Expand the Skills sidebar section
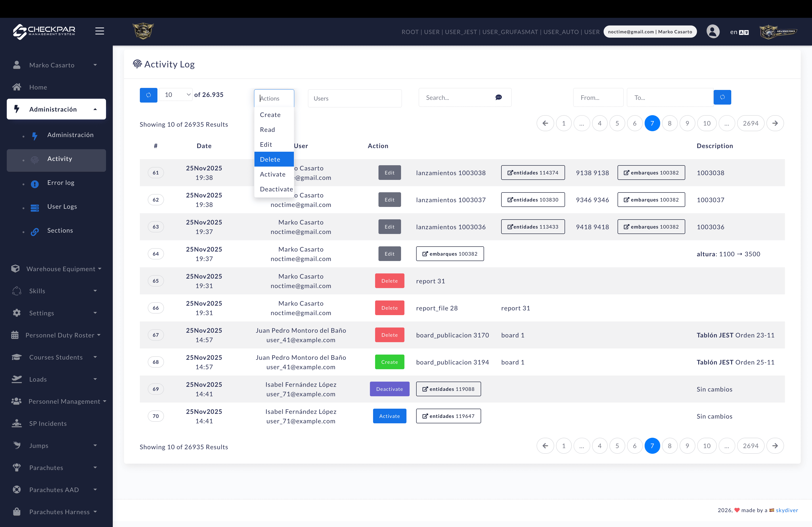The height and width of the screenshot is (527, 812). pyautogui.click(x=37, y=291)
